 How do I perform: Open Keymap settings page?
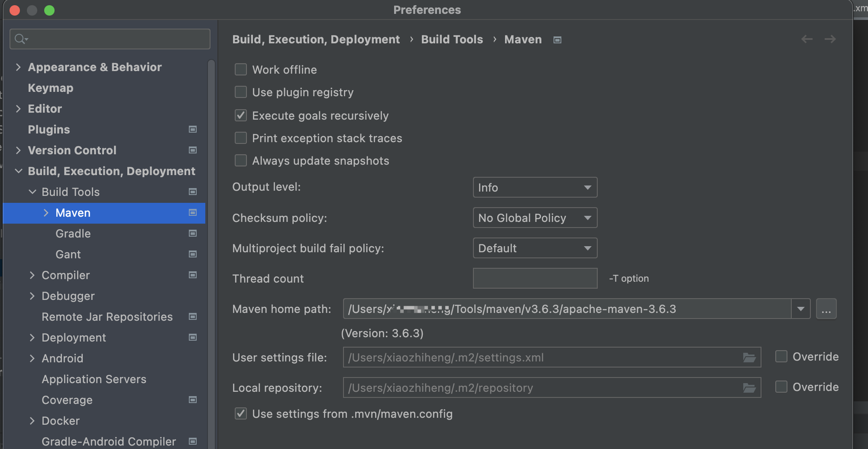tap(51, 88)
